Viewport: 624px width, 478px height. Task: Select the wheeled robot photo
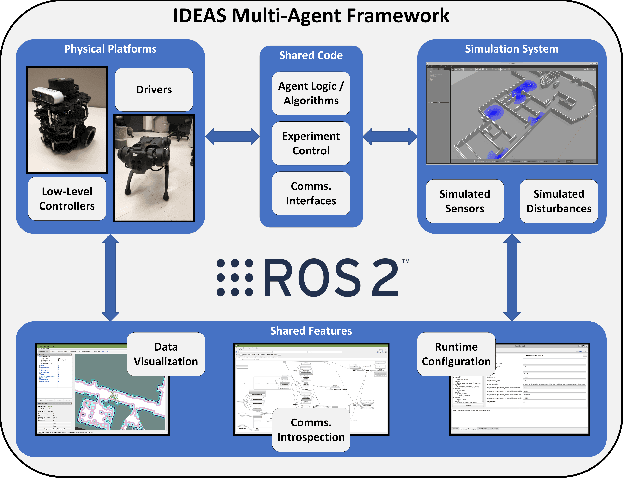point(66,116)
